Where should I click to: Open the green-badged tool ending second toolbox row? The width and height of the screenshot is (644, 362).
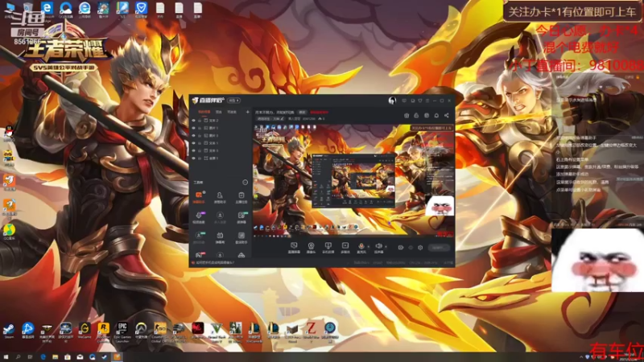pyautogui.click(x=242, y=216)
